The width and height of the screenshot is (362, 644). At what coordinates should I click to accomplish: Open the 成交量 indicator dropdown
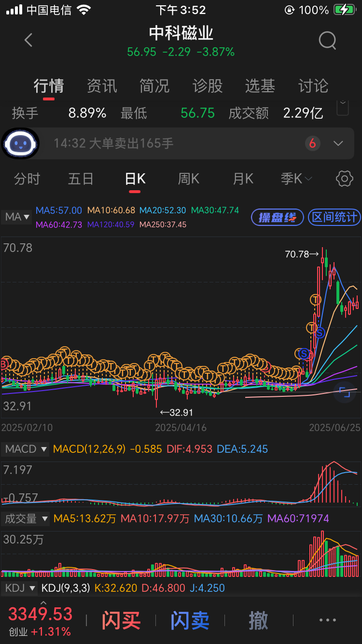[25, 518]
